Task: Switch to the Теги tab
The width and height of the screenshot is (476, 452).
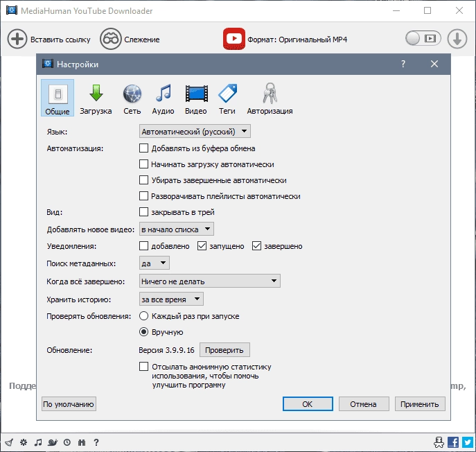Action: point(227,99)
